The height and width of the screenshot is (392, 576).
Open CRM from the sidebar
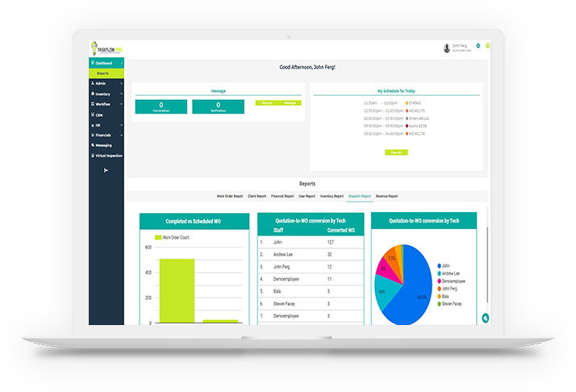click(x=100, y=114)
